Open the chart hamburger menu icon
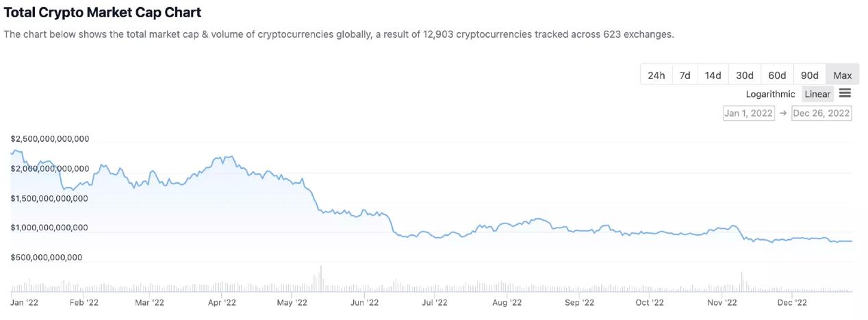This screenshot has width=868, height=320. (845, 94)
